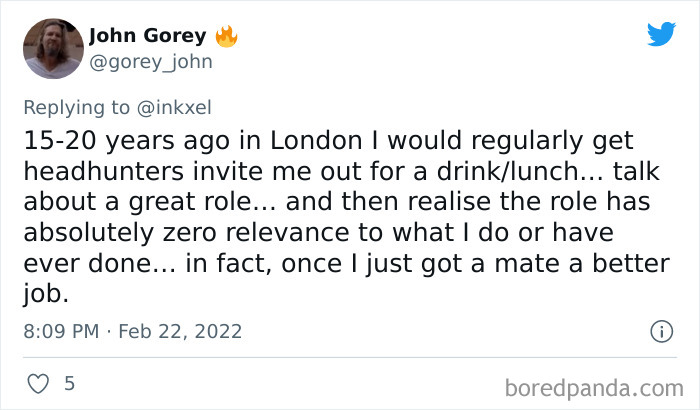Click the Twitter bird logo
The image size is (700, 410).
(661, 35)
